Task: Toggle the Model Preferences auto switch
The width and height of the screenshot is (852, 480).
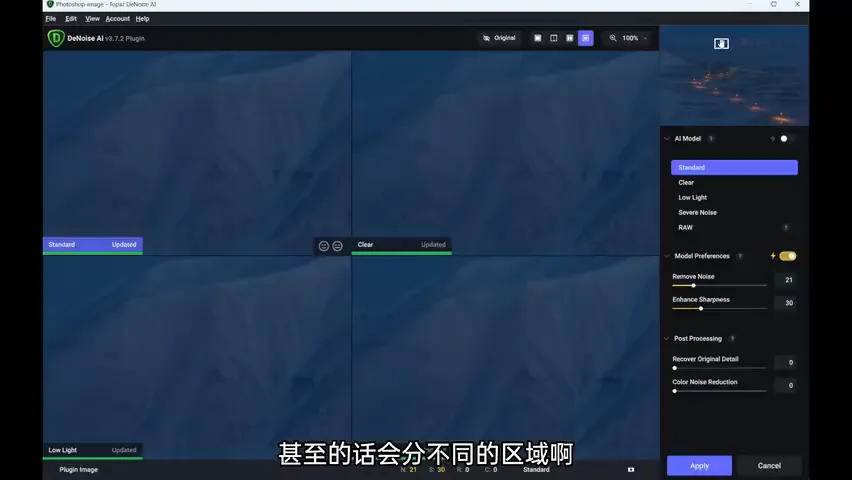Action: point(787,256)
